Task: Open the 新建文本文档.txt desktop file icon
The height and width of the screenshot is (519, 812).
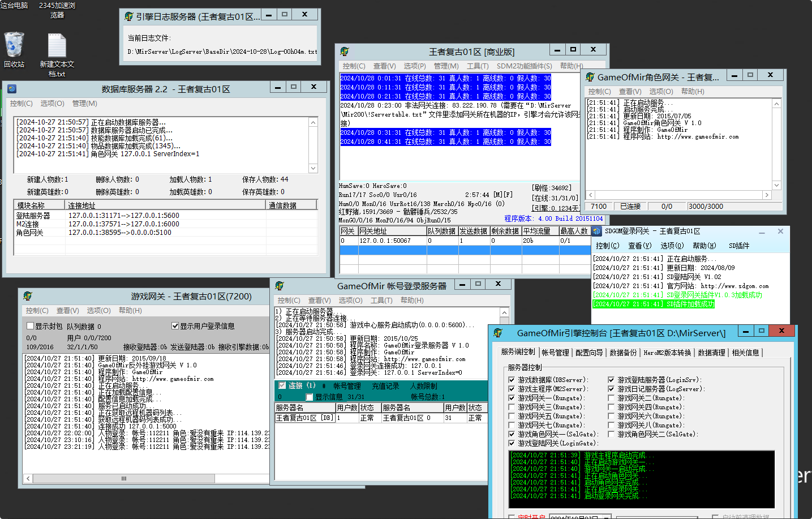Action: (x=57, y=54)
